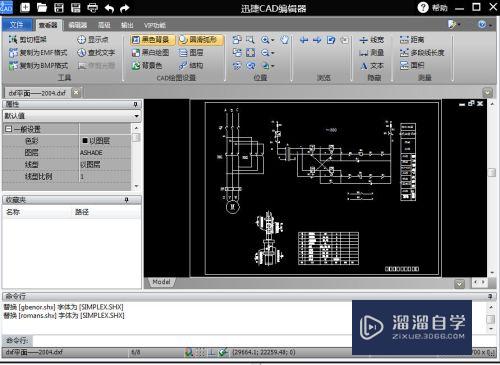Click the fit drawing to window icon

click(x=250, y=53)
